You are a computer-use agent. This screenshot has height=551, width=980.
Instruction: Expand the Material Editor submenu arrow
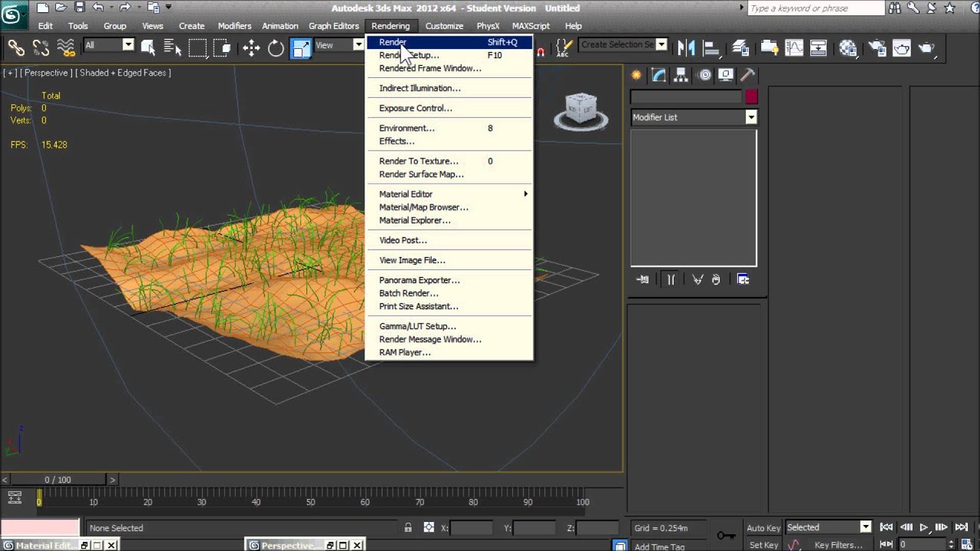[x=525, y=194]
